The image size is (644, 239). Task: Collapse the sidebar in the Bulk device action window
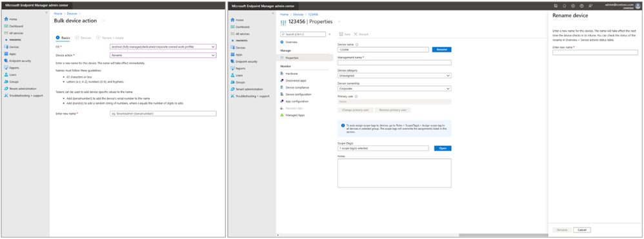(46, 13)
